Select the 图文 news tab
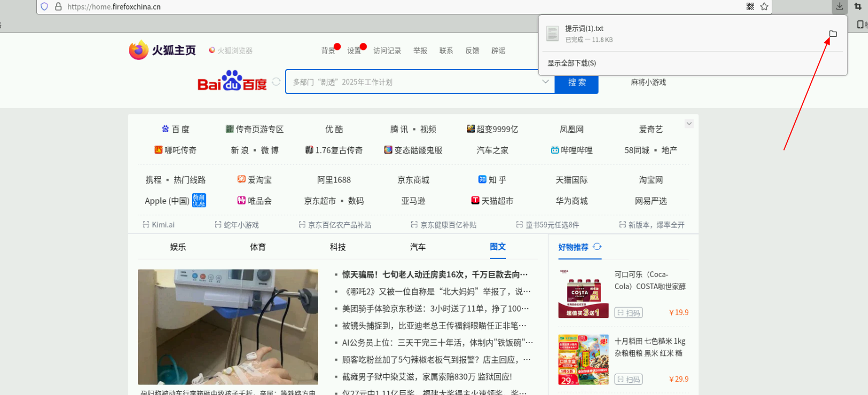868x395 pixels. click(x=498, y=247)
